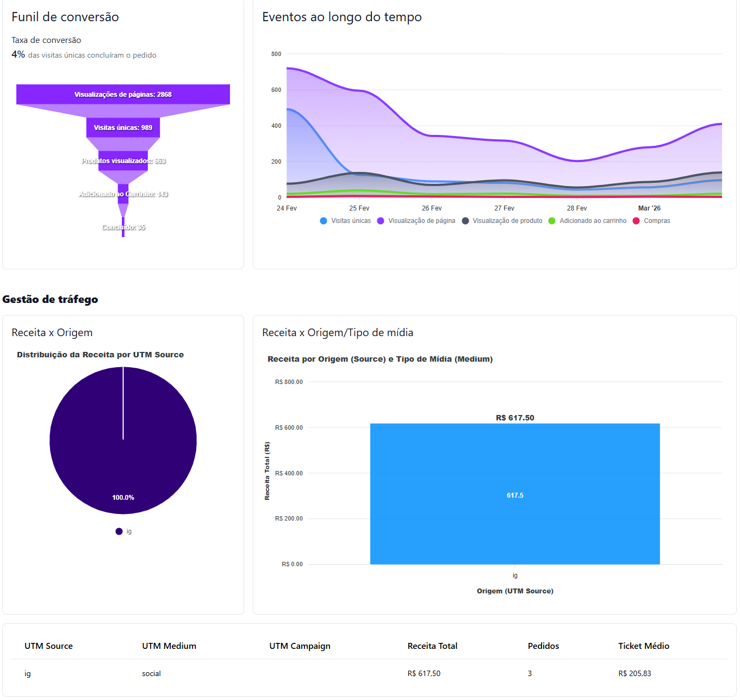Click the Visualizações de páginas funnel stage
Viewport: 740px width, 700px height.
123,95
